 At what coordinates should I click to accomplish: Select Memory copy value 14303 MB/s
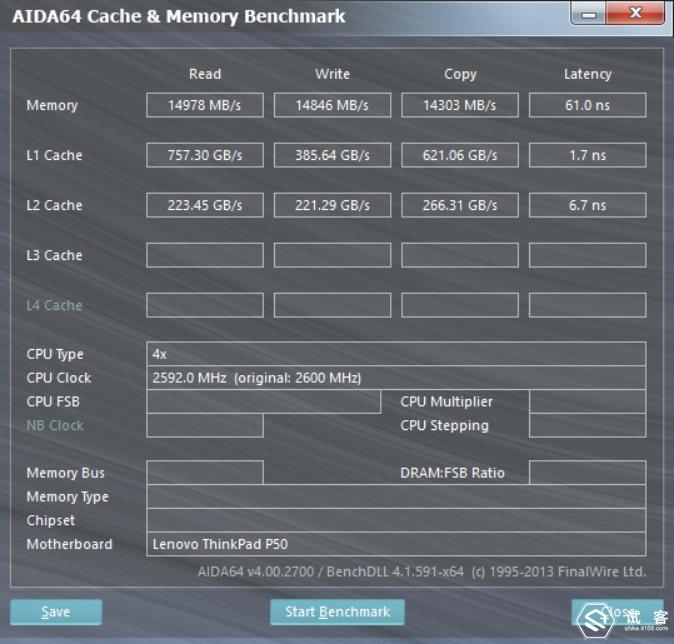tap(460, 105)
